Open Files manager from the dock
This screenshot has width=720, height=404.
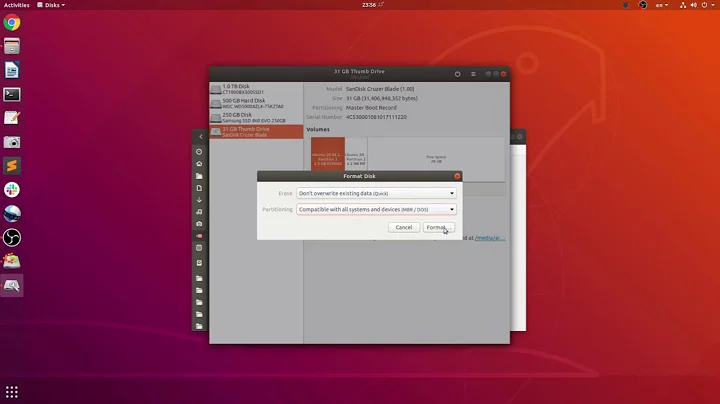pos(12,46)
